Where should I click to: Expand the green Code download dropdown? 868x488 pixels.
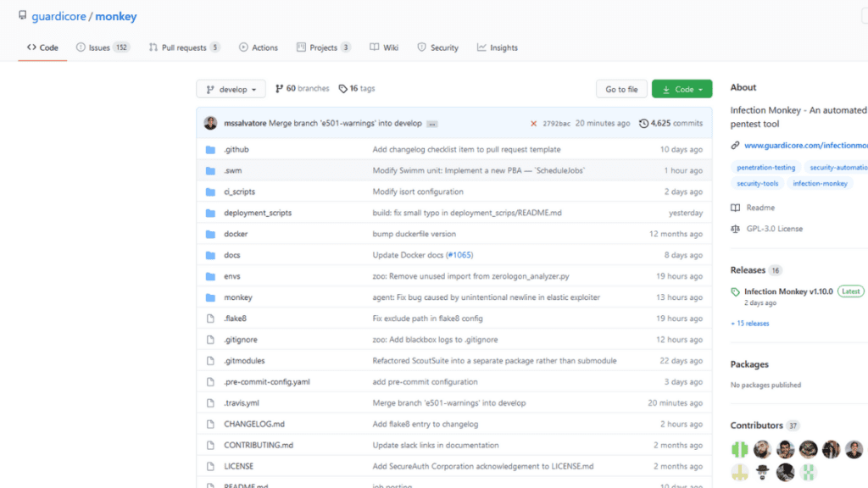click(x=682, y=89)
